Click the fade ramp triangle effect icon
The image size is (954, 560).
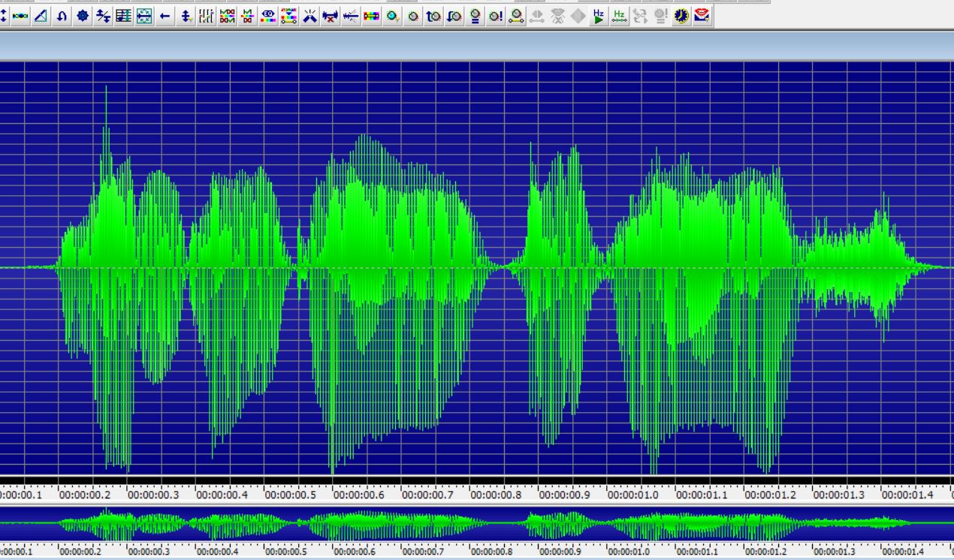click(x=41, y=16)
